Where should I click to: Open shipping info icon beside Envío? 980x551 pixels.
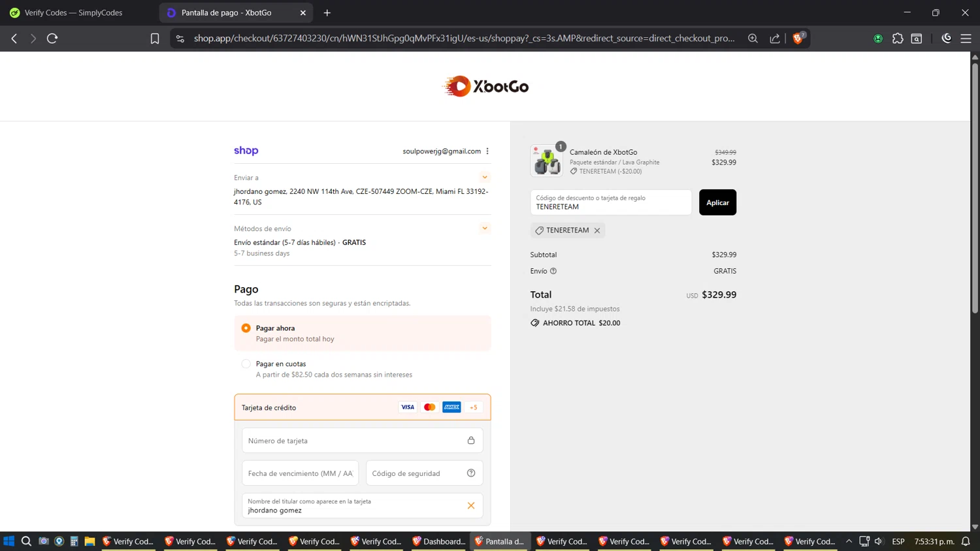(x=553, y=271)
